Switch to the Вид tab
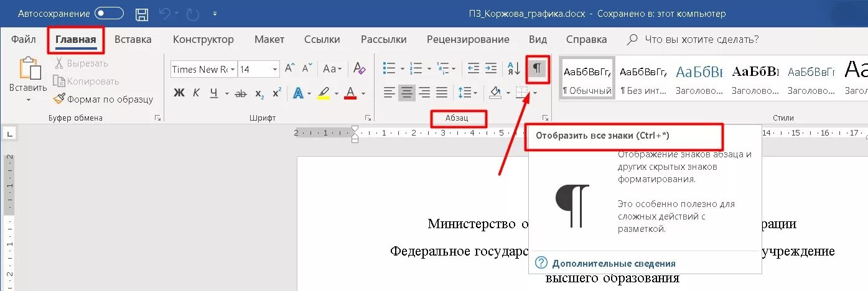 click(x=538, y=39)
